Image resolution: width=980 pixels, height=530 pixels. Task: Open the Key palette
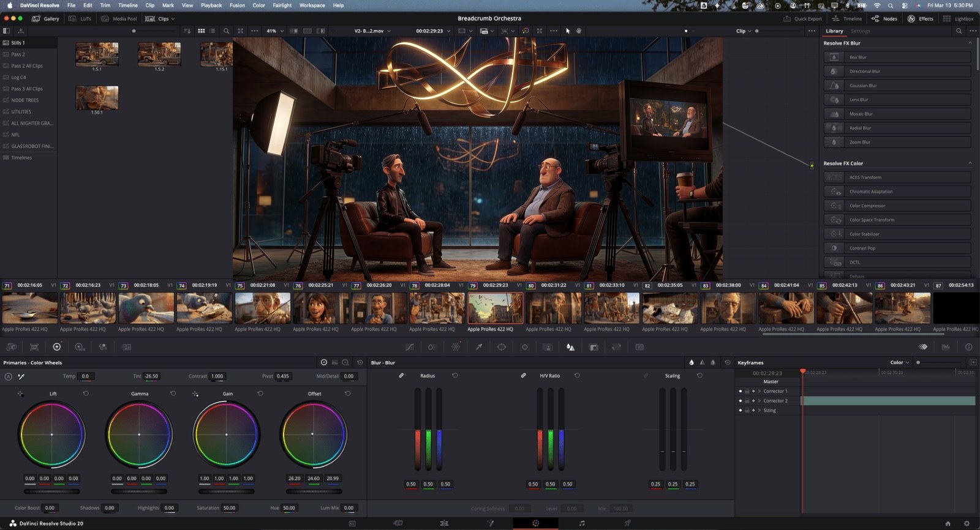coord(594,347)
